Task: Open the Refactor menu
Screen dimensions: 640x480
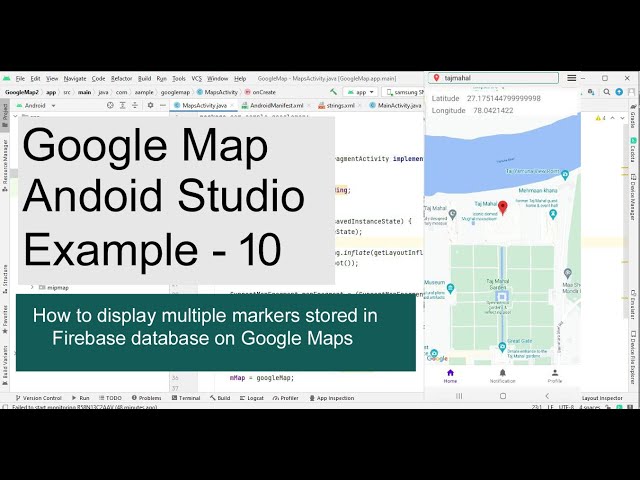Action: tap(121, 78)
